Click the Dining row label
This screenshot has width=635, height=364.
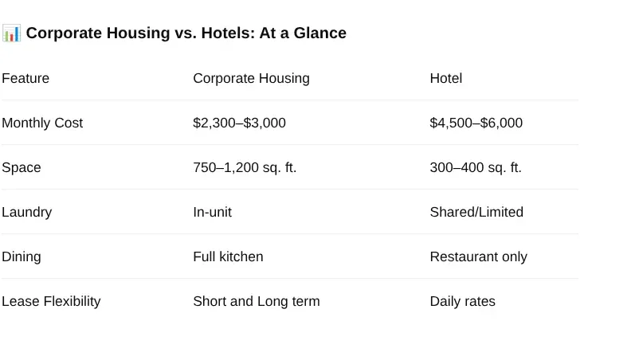pyautogui.click(x=21, y=256)
